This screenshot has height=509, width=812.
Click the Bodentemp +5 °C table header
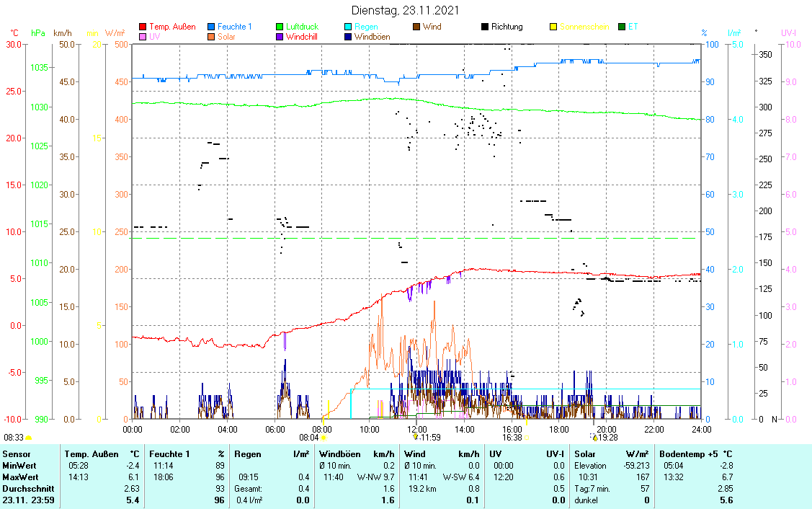[696, 454]
